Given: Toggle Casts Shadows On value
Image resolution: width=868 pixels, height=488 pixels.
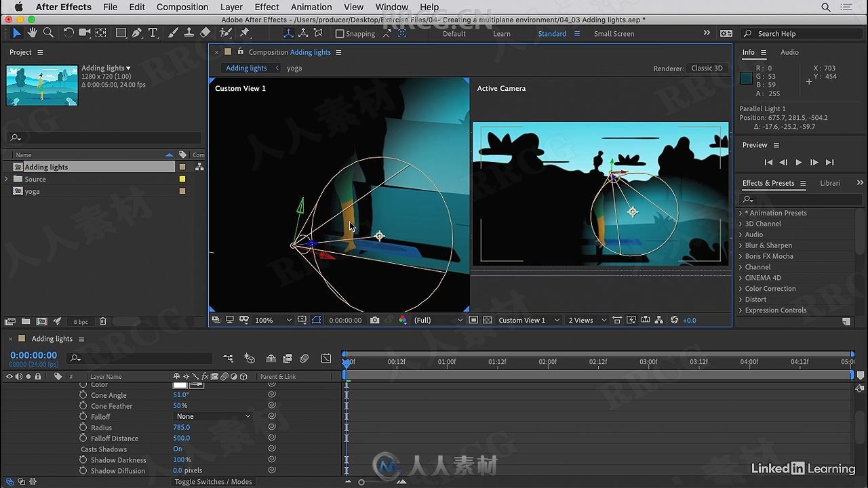Looking at the screenshot, I should pyautogui.click(x=178, y=449).
